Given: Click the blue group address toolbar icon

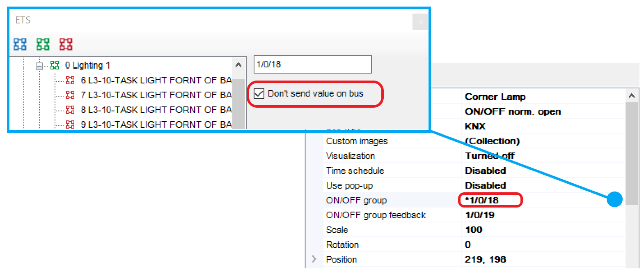Looking at the screenshot, I should 20,44.
